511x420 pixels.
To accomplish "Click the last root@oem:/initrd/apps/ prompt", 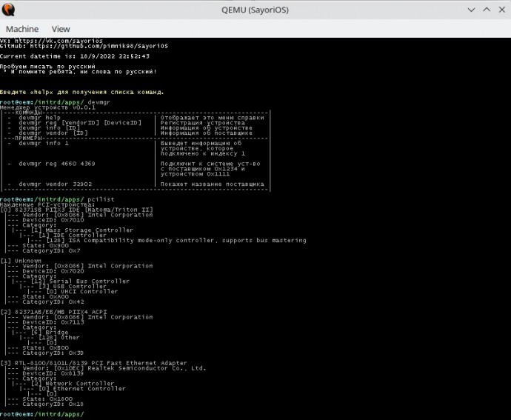I will coord(41,415).
